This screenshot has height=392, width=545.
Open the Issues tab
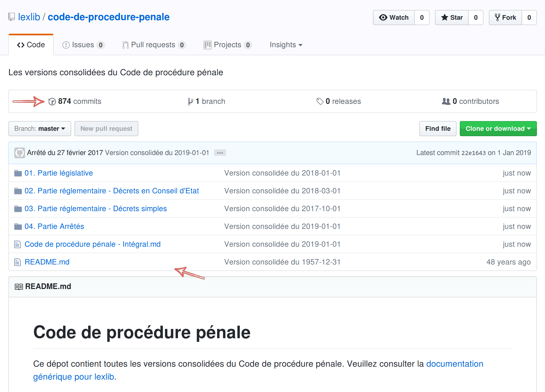point(84,45)
